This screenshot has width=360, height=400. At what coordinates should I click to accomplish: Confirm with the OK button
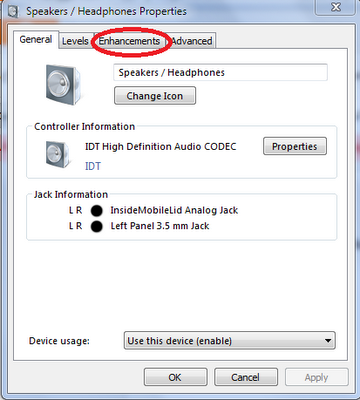(175, 377)
